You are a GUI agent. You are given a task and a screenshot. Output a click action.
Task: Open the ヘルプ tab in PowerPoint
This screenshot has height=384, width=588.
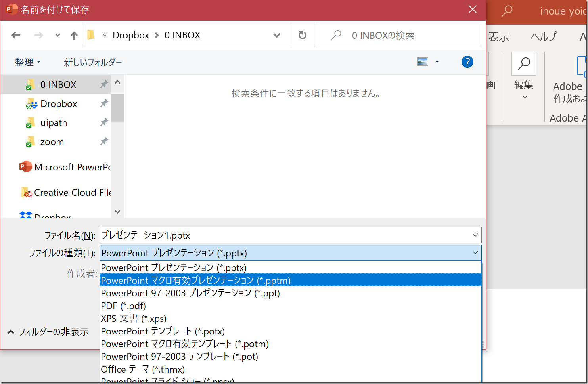(x=544, y=37)
